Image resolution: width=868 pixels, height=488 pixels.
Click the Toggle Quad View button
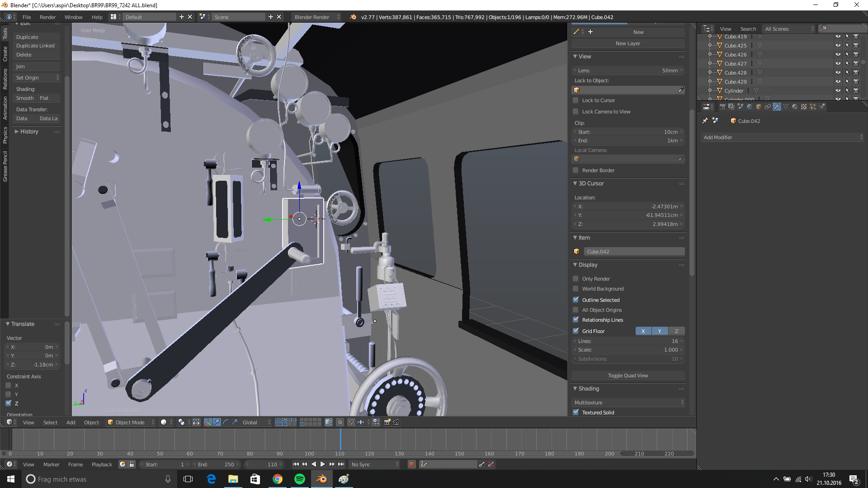pos(627,375)
